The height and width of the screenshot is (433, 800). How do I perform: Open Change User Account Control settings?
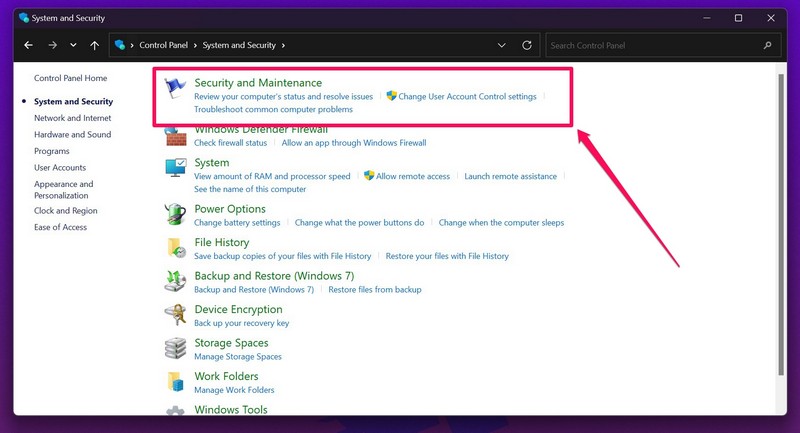(x=467, y=97)
